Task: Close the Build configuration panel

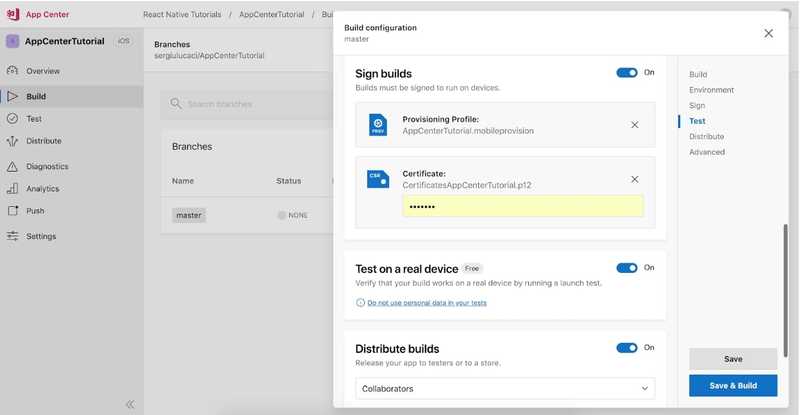Action: (768, 33)
